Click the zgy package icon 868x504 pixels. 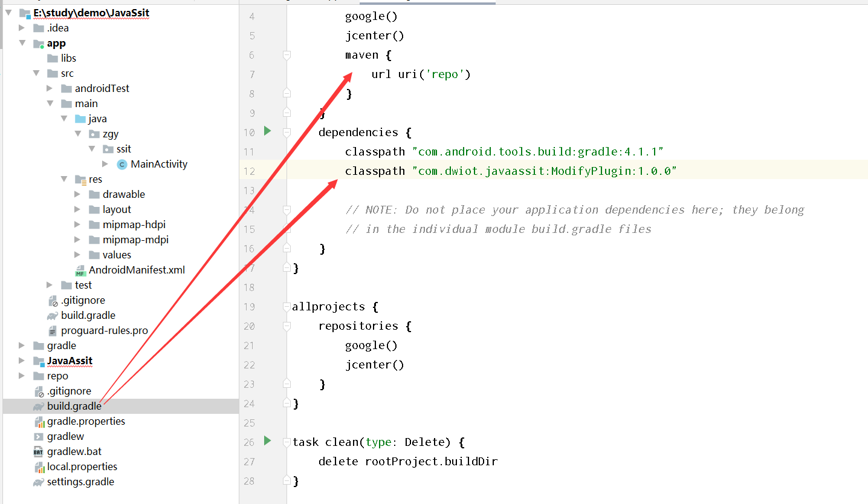coord(94,134)
